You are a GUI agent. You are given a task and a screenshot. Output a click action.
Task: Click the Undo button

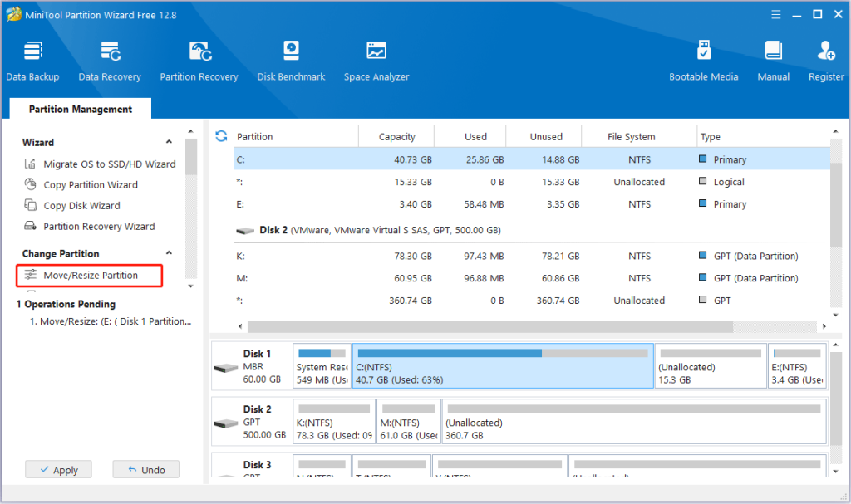click(x=146, y=470)
